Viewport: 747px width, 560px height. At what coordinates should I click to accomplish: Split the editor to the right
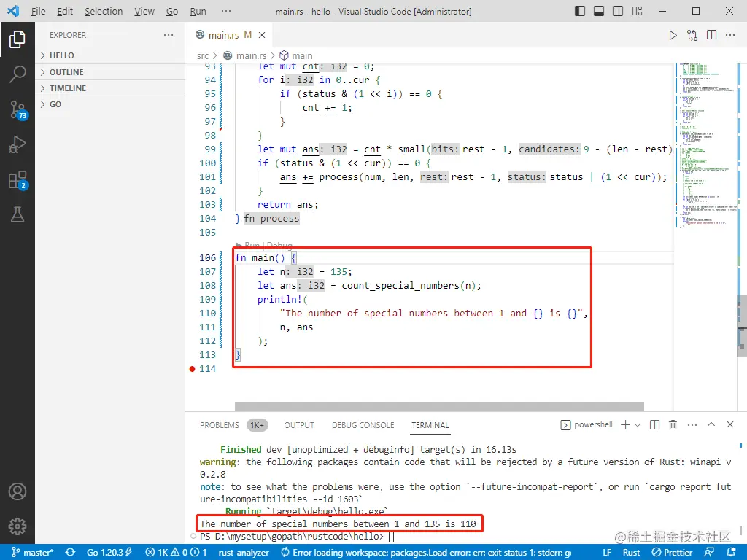click(x=712, y=35)
